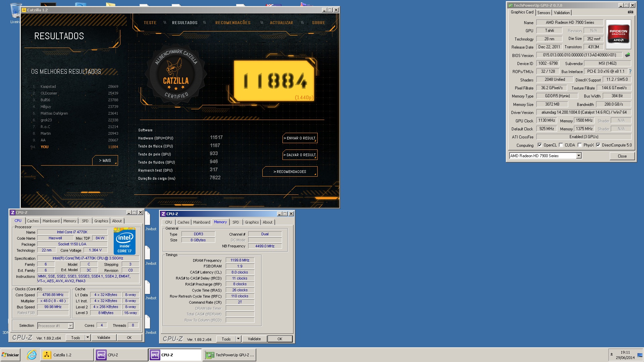Select Mattias Dahlgren in results list
This screenshot has height=362, width=644.
coord(74,113)
